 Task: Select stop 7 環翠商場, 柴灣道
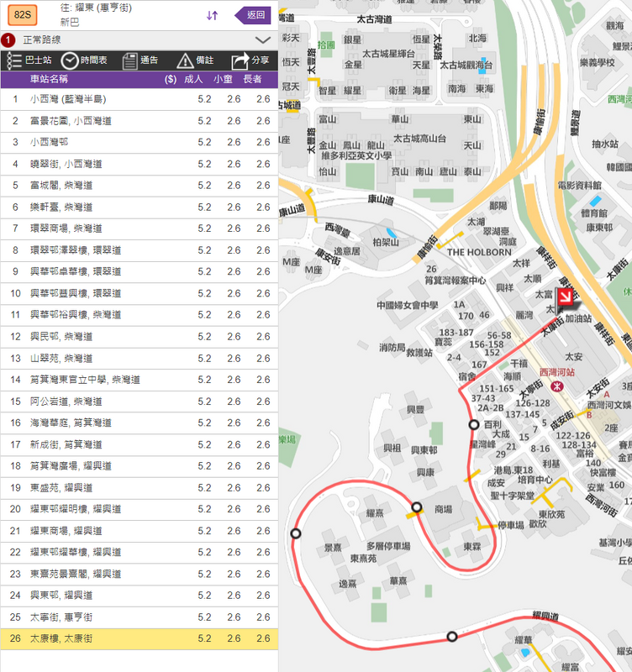tap(140, 228)
